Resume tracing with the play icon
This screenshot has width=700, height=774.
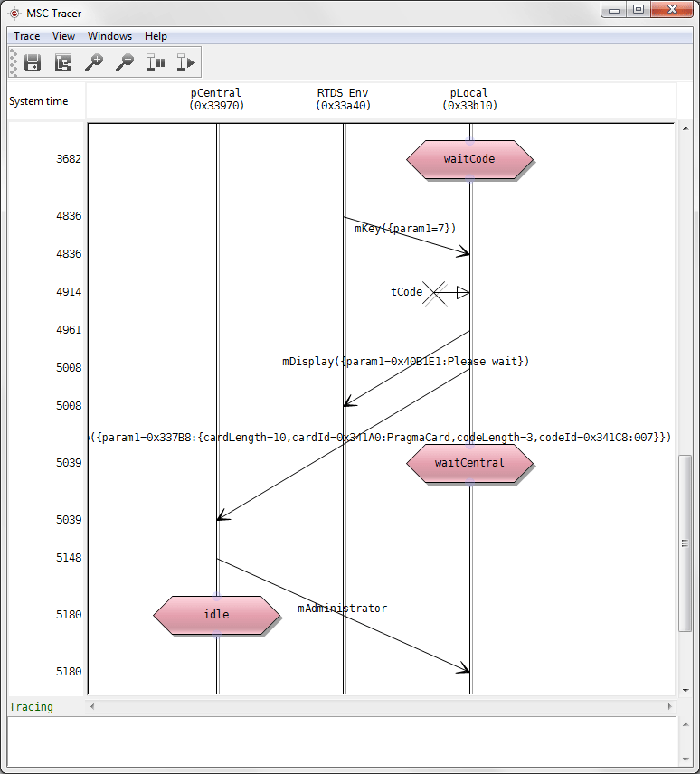186,62
